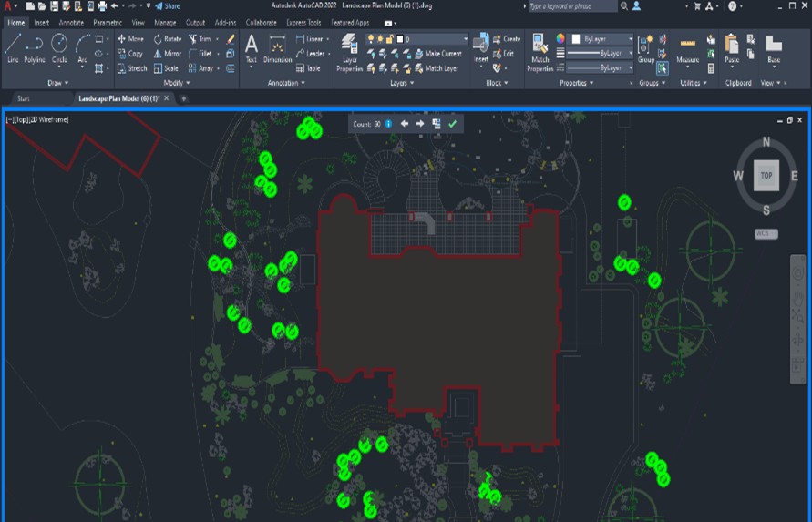
Task: Click the Share button
Action: click(167, 6)
